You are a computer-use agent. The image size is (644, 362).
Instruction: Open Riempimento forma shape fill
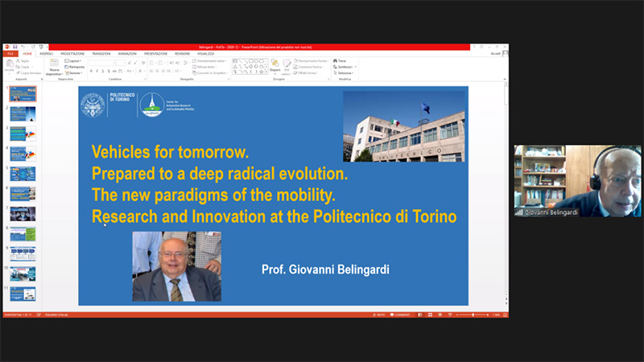coord(311,61)
